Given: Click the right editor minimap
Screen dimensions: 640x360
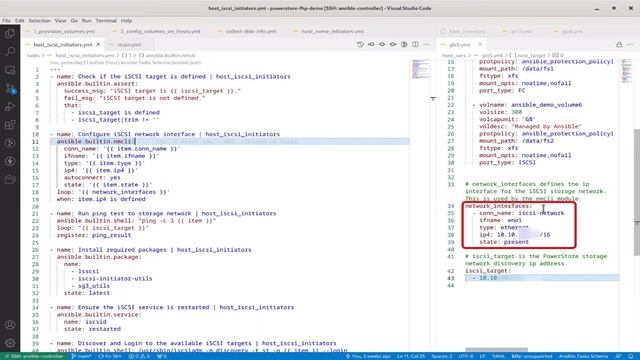Looking at the screenshot, I should point(627,70).
